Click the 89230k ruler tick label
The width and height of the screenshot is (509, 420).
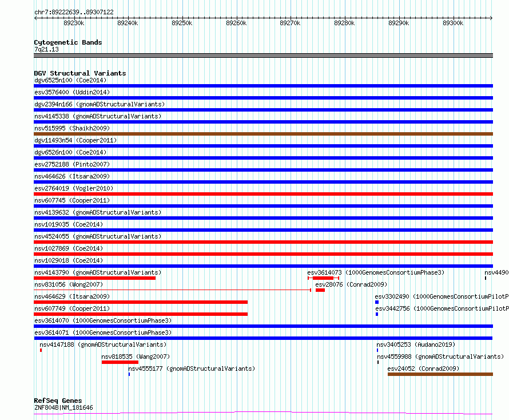[x=74, y=23]
